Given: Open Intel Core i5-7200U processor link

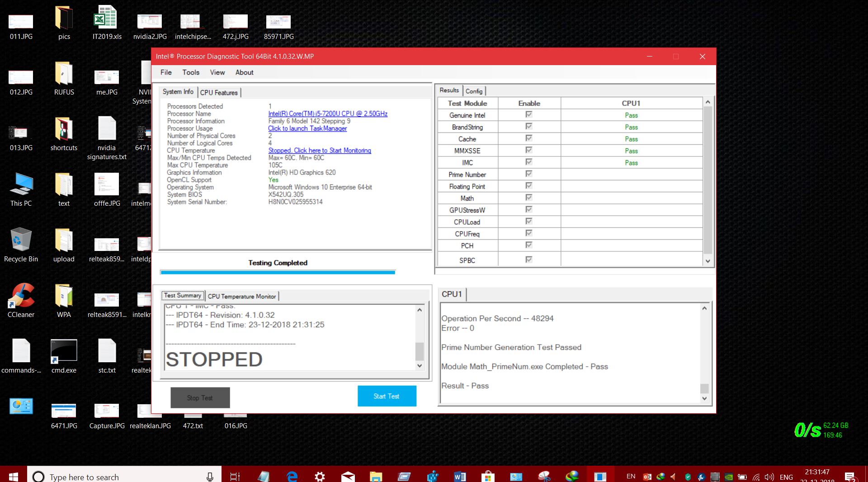Looking at the screenshot, I should pos(328,113).
